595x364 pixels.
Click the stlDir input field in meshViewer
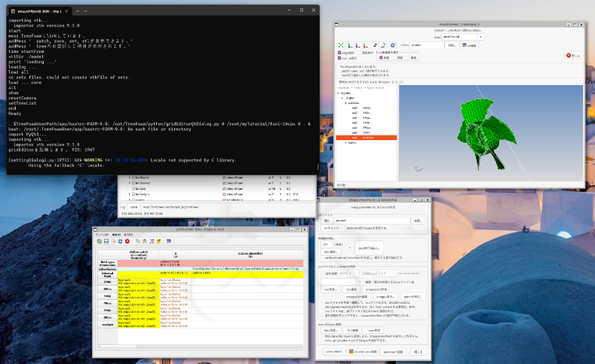427,45
